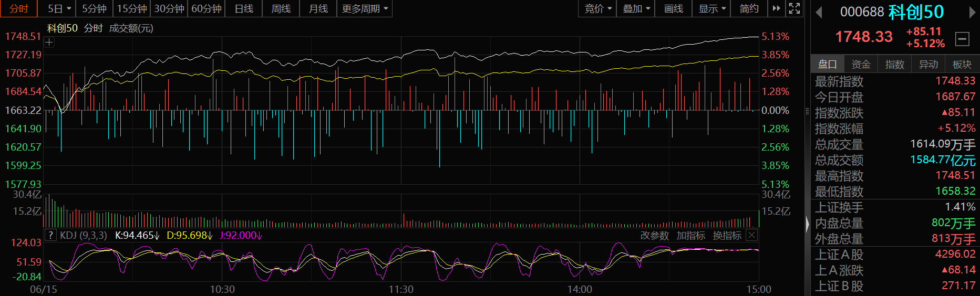Switch to 15分钟 chart period
The width and height of the screenshot is (980, 296).
pyautogui.click(x=131, y=8)
